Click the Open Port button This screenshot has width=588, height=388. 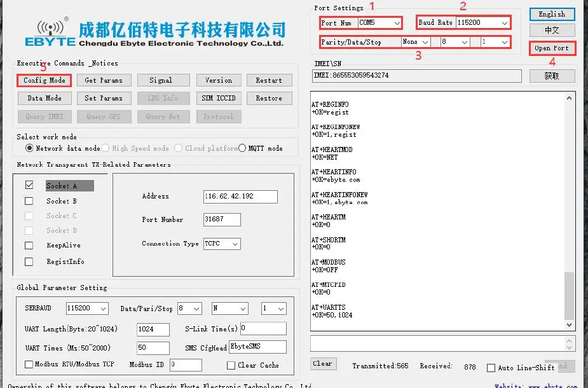(552, 48)
